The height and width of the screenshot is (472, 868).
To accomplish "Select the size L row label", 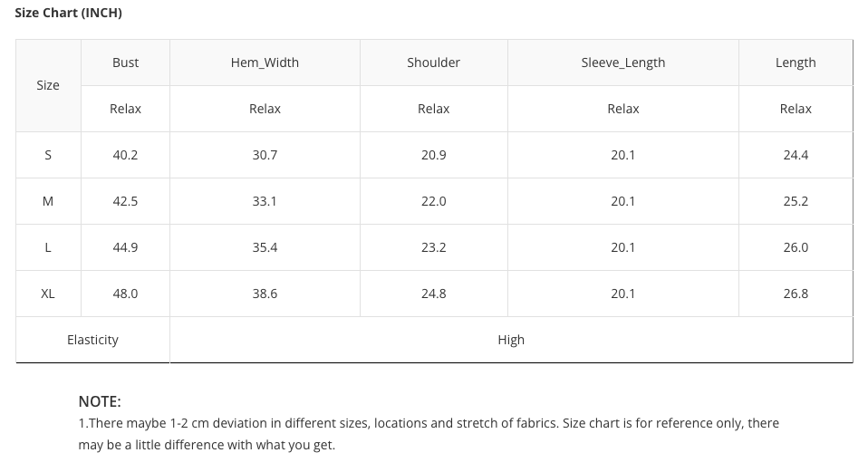I will (x=48, y=247).
